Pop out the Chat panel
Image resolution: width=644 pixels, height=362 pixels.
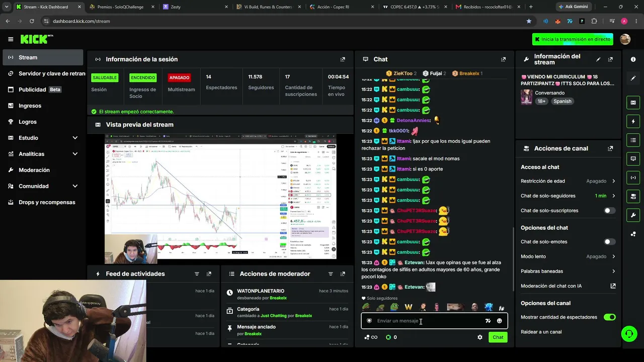(x=503, y=59)
